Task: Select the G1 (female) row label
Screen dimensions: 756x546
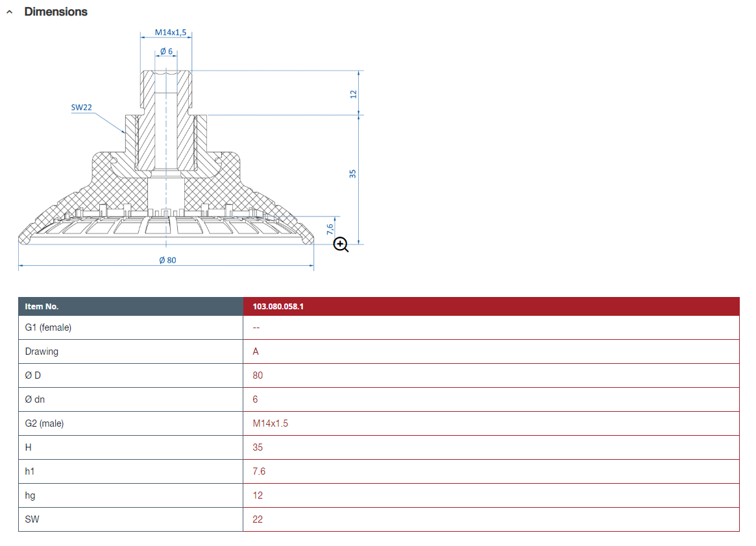Action: pyautogui.click(x=48, y=327)
